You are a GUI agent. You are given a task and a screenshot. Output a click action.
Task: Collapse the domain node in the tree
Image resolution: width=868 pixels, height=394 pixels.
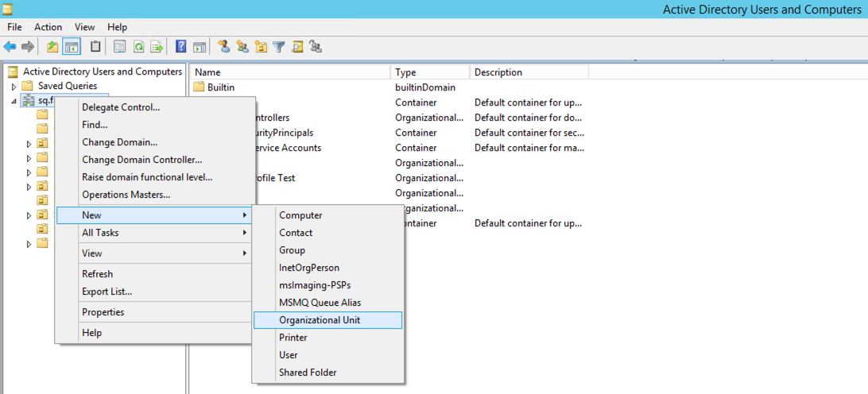pyautogui.click(x=14, y=101)
